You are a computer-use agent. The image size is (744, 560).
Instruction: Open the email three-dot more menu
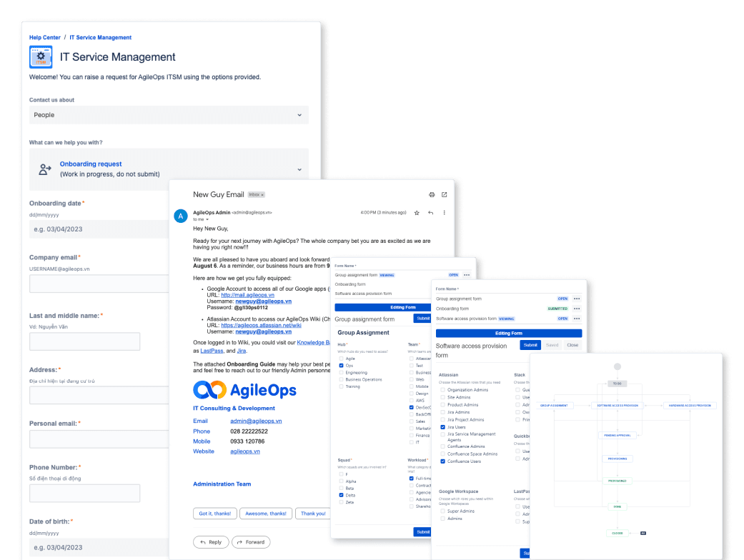pos(444,213)
